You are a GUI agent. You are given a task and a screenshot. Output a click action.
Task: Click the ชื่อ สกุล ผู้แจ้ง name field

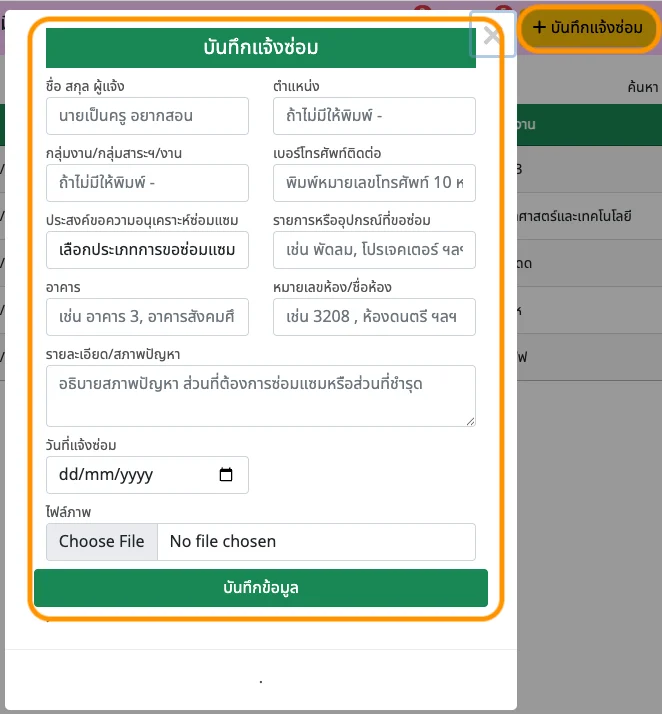(x=147, y=116)
